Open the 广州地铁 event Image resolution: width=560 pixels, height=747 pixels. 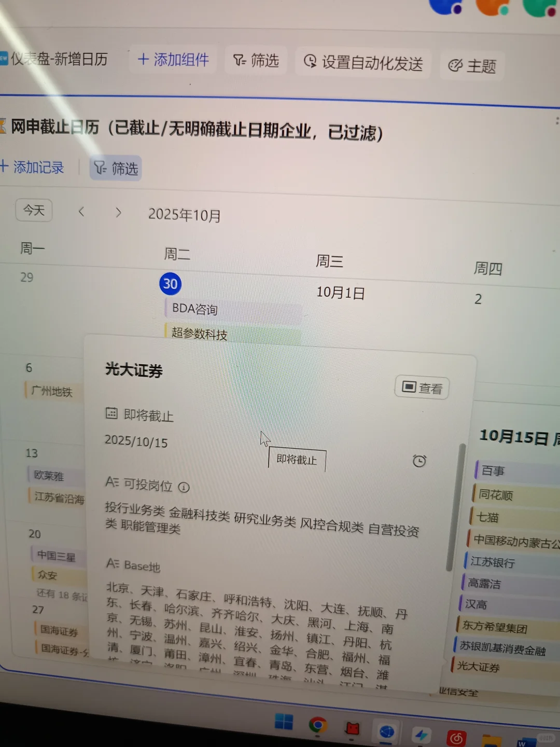tap(54, 391)
